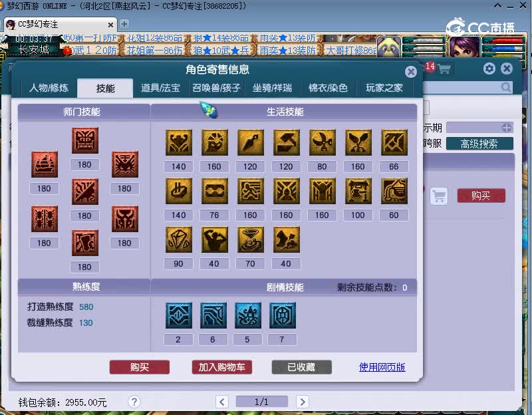Select the 技能 tab
532x415 pixels.
(x=105, y=88)
